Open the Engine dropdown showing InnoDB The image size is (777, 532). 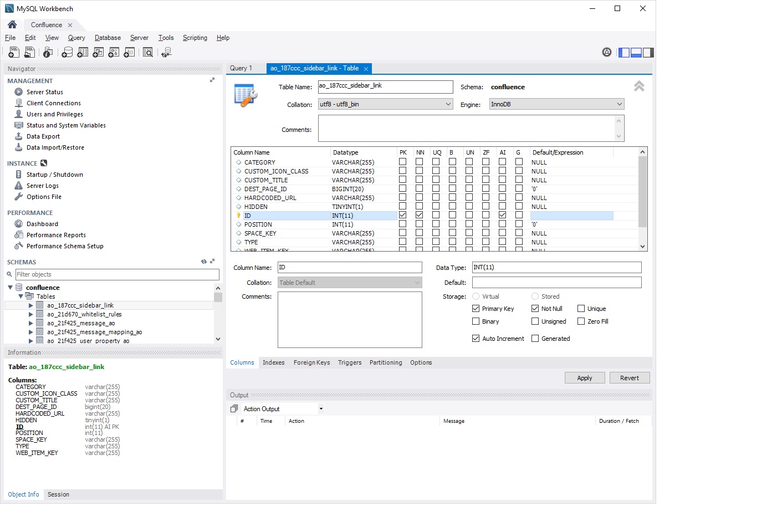pyautogui.click(x=557, y=104)
